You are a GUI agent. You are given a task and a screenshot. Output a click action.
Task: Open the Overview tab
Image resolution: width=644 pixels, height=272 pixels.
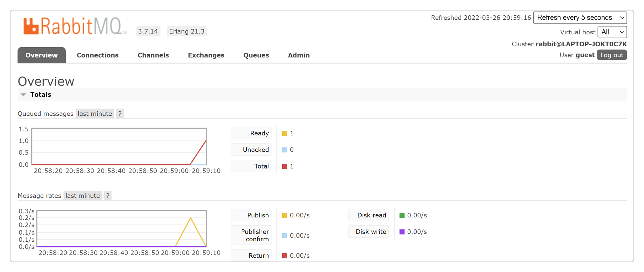[42, 55]
